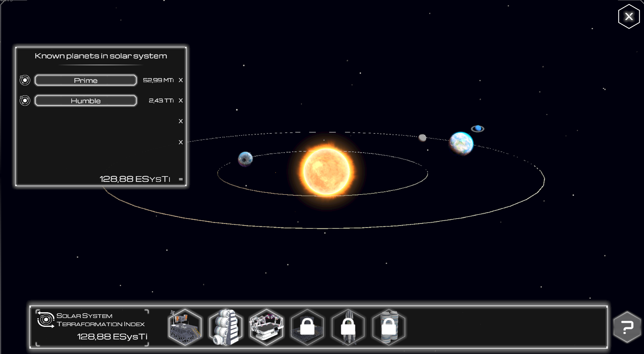Click the cratered planet on the inner orbit

pyautogui.click(x=245, y=159)
